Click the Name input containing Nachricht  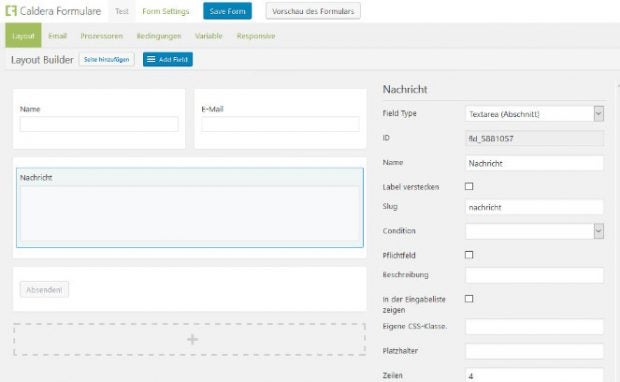[x=534, y=163]
